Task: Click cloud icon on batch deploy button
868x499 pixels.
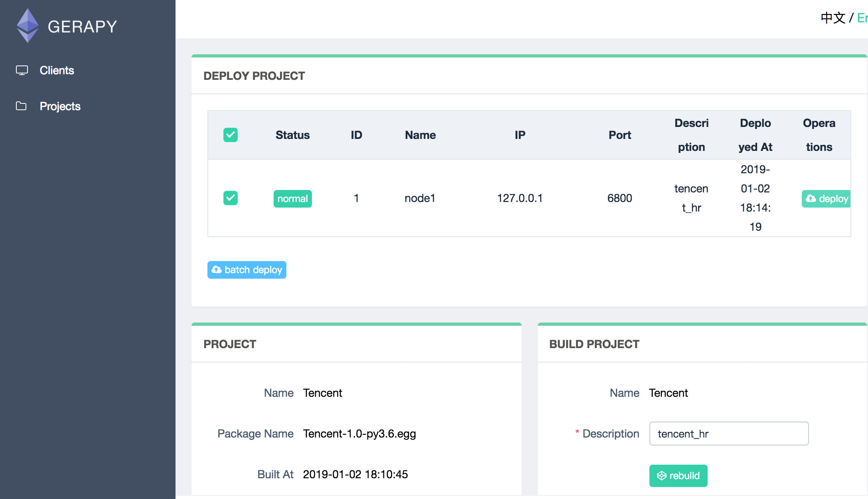Action: [217, 270]
